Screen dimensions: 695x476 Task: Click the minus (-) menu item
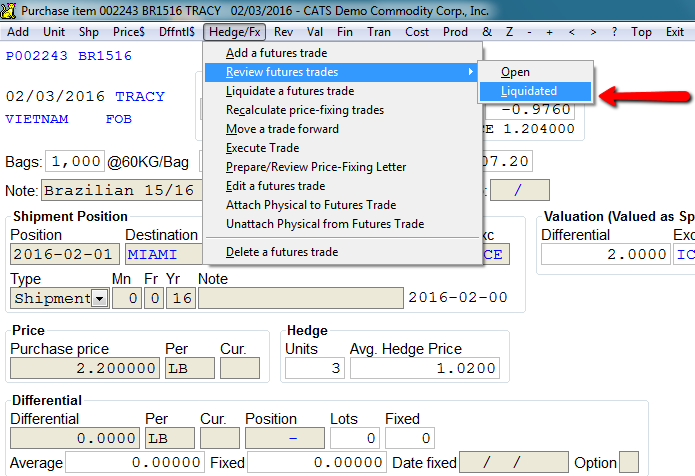529,32
